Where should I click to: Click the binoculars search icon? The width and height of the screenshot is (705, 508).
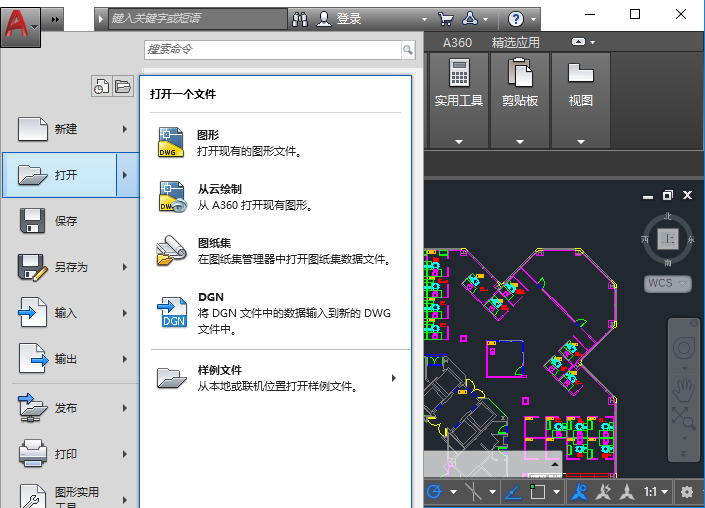pos(300,19)
